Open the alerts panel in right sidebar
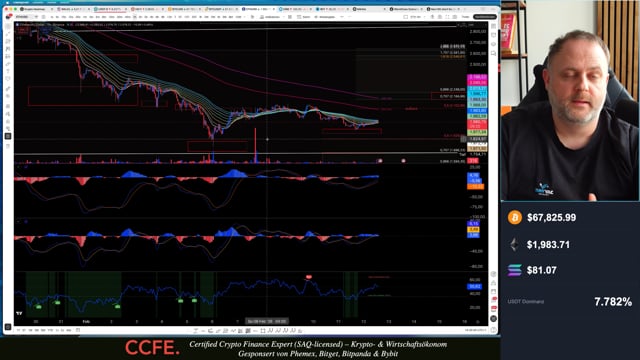640x360 pixels. 493,36
